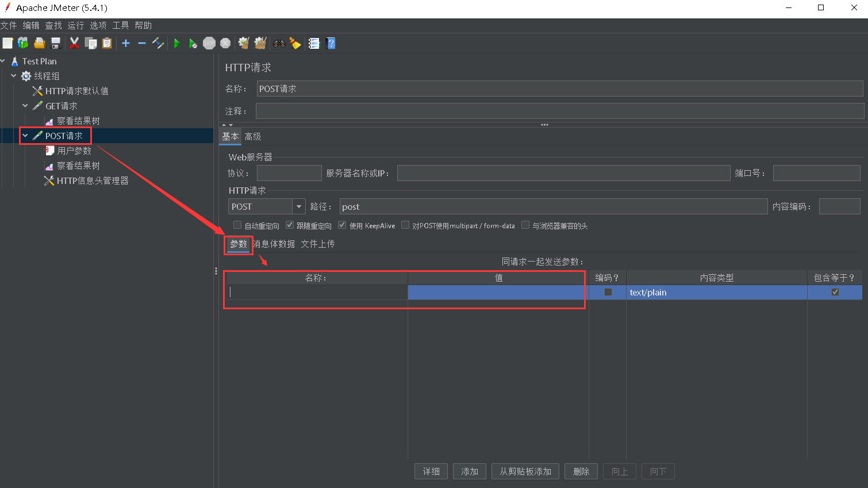The image size is (868, 488).
Task: Enable 与浏览器兼容的头 checkbox
Action: click(x=525, y=225)
